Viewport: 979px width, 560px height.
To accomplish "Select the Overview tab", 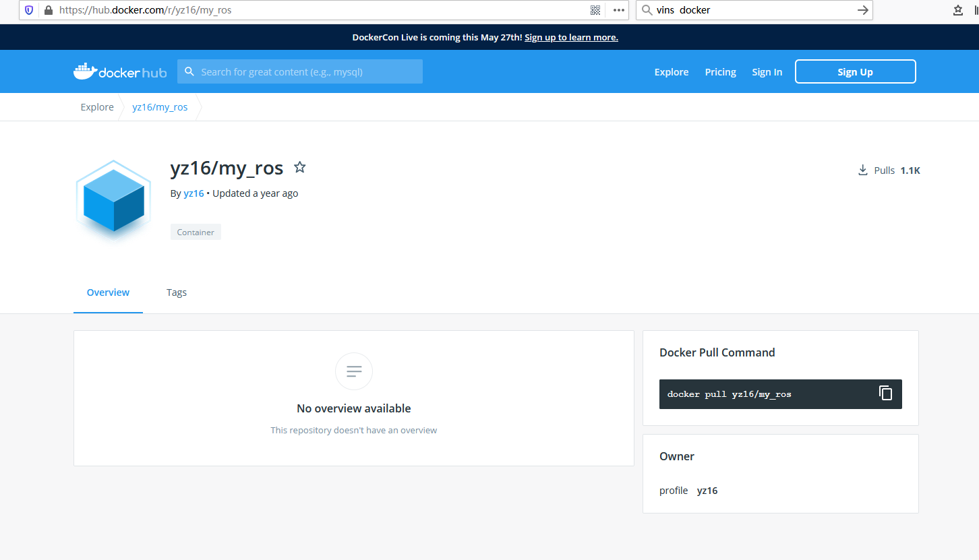I will click(x=108, y=292).
